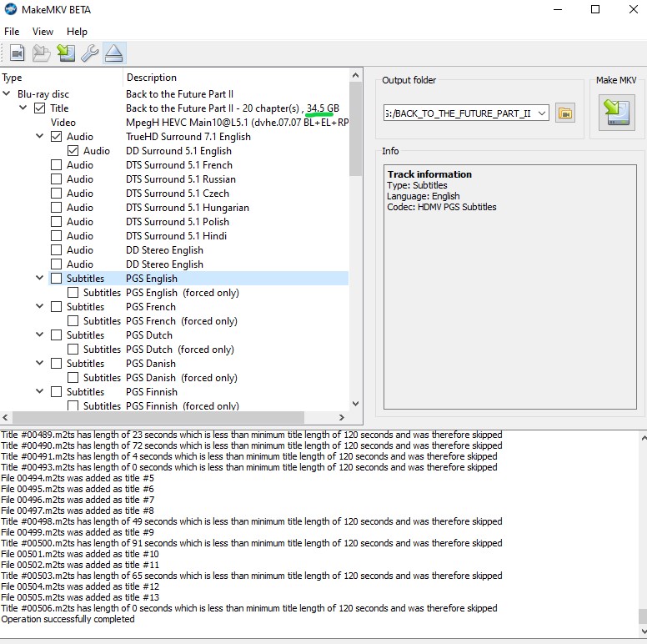
Task: Collapse the Blu-ray disc tree node
Action: [x=7, y=93]
